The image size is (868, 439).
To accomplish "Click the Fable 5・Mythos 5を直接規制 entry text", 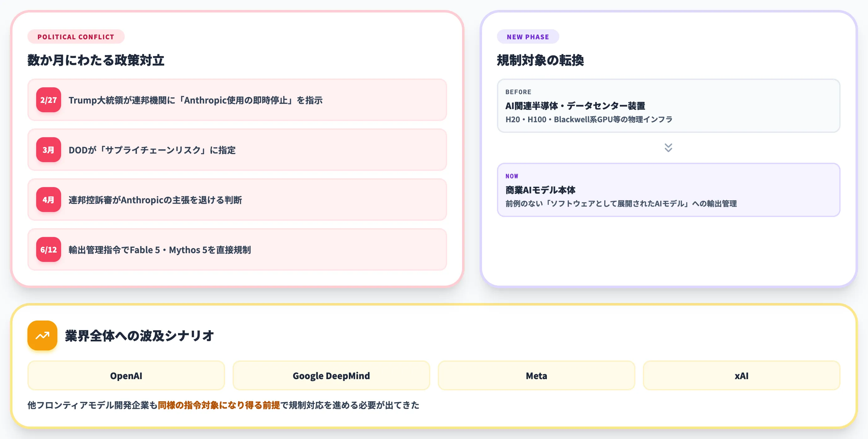I will click(160, 250).
